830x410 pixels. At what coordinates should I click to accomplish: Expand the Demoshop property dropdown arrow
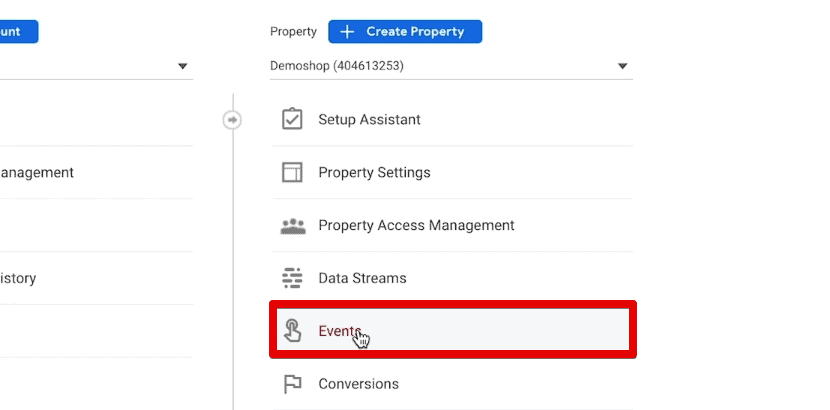pyautogui.click(x=623, y=67)
